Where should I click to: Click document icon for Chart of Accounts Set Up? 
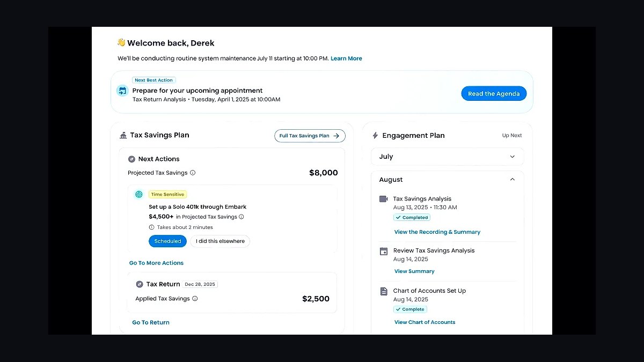pos(384,291)
